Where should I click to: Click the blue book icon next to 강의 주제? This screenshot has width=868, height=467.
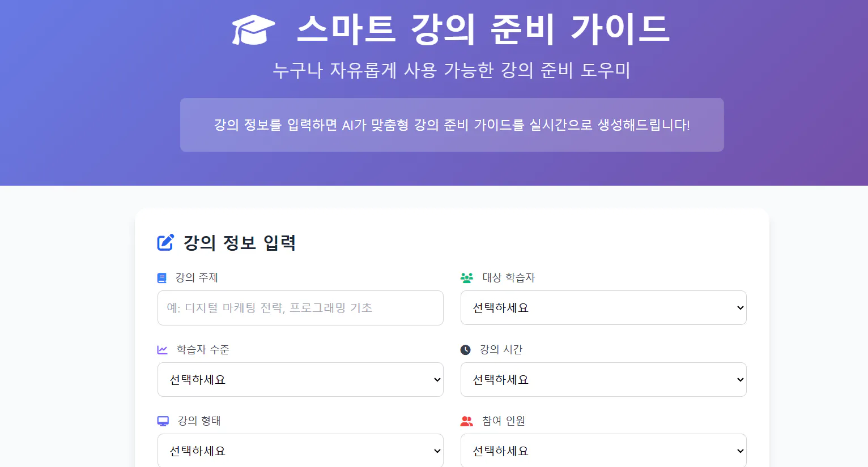coord(161,277)
